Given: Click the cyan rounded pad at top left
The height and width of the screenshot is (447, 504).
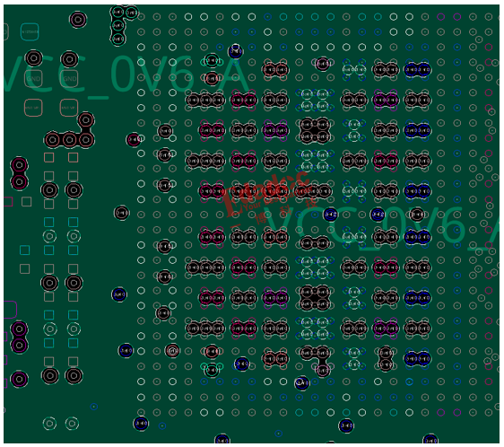Looking at the screenshot, I should (30, 31).
